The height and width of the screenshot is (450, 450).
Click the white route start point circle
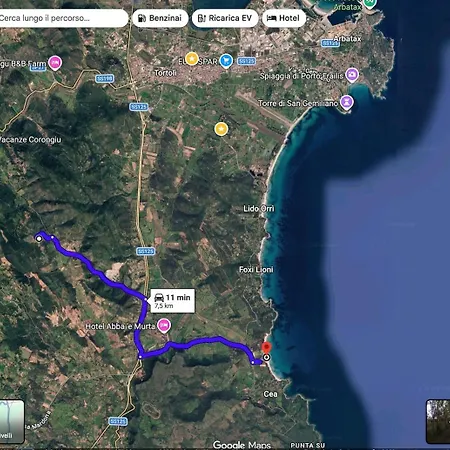point(39,239)
